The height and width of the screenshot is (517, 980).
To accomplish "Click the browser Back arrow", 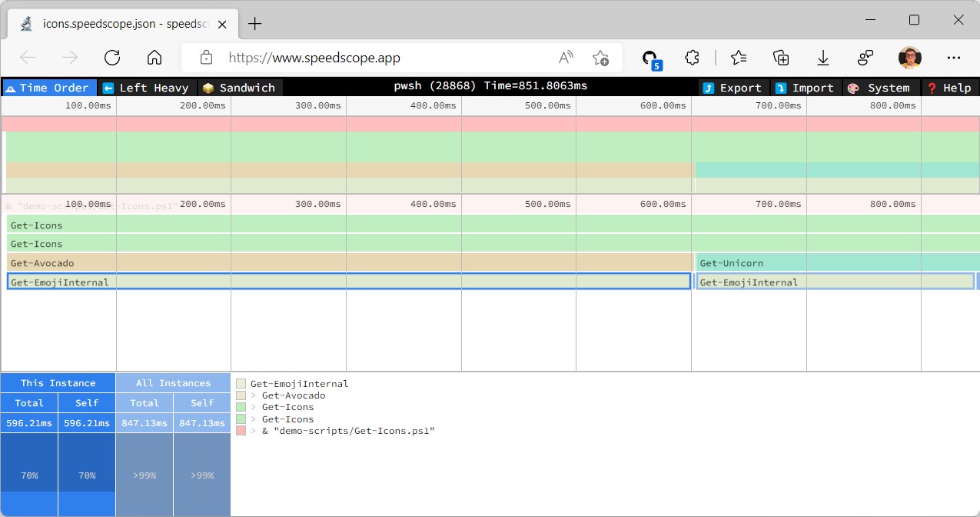I will [28, 58].
